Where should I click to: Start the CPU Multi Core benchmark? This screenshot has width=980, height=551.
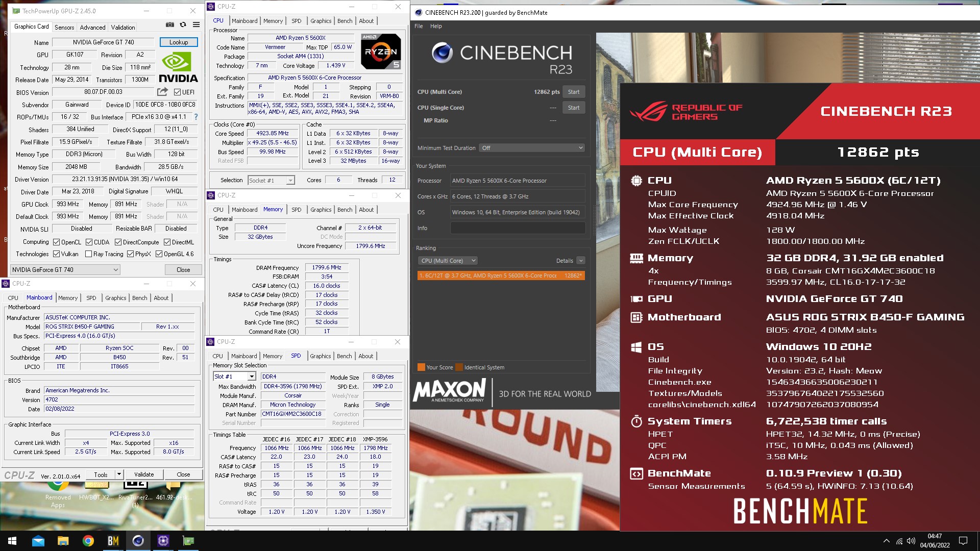point(574,92)
